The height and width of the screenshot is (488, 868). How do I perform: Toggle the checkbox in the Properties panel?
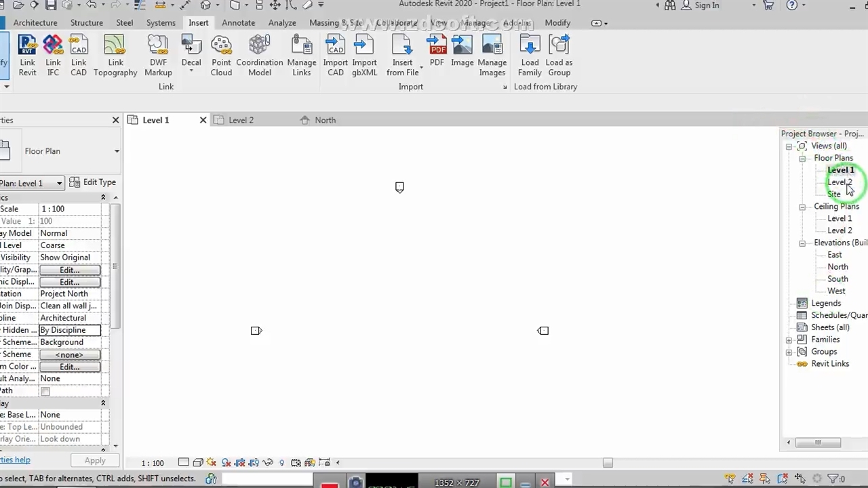[45, 391]
